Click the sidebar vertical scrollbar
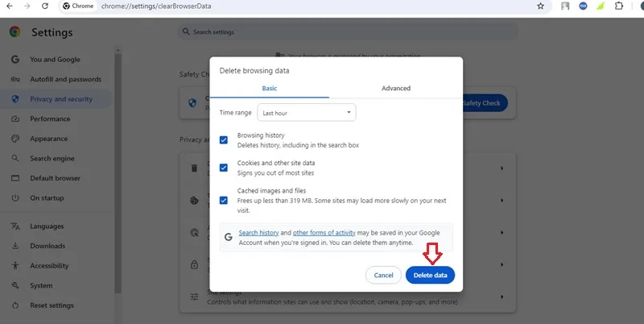Screen dimensions: 644x324 pyautogui.click(x=118, y=172)
